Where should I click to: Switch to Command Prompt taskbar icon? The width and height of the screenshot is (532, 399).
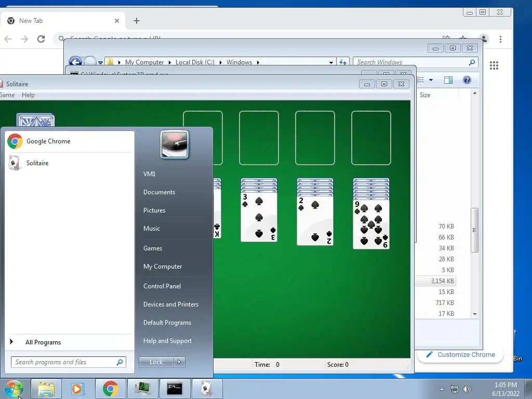coord(175,389)
